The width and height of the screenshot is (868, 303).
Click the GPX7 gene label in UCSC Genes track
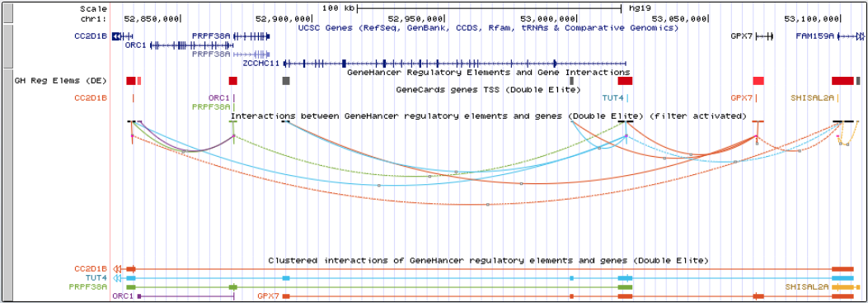741,36
